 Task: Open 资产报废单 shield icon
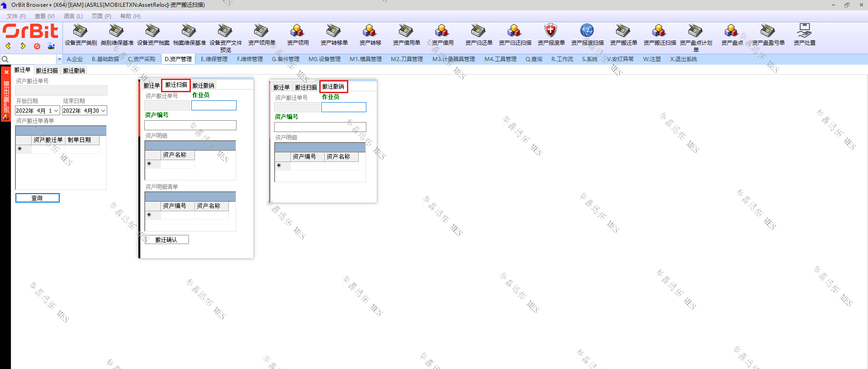point(550,31)
